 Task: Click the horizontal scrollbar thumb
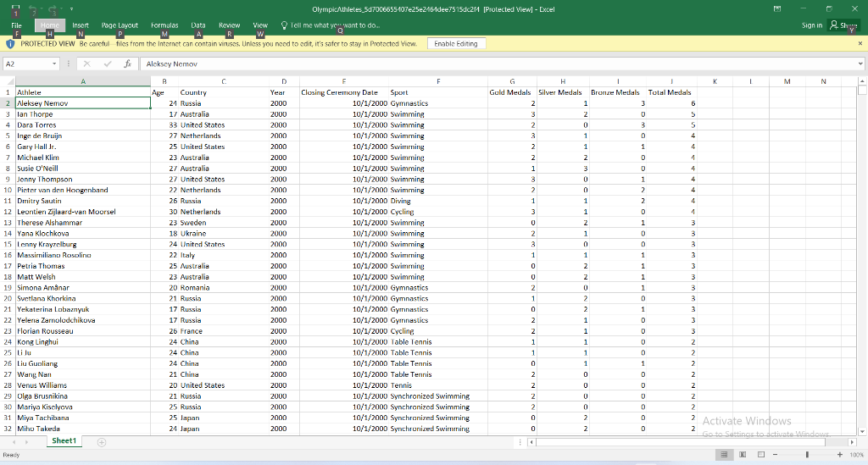681,442
